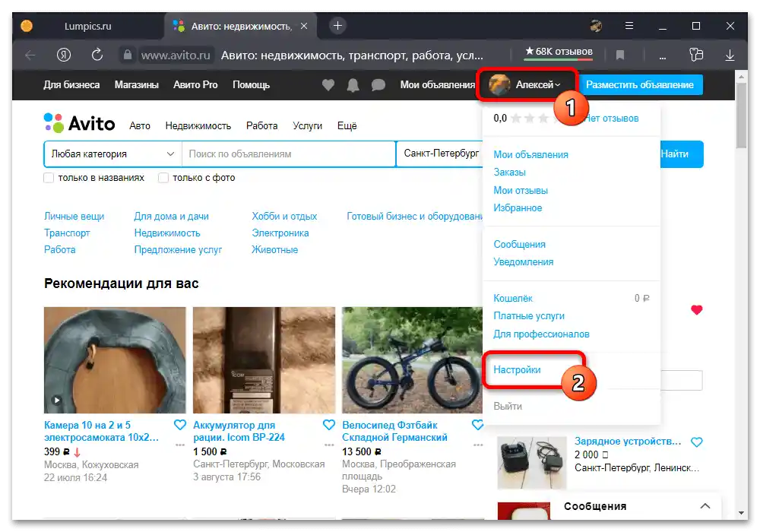Select Недвижимость in main navigation

(198, 126)
